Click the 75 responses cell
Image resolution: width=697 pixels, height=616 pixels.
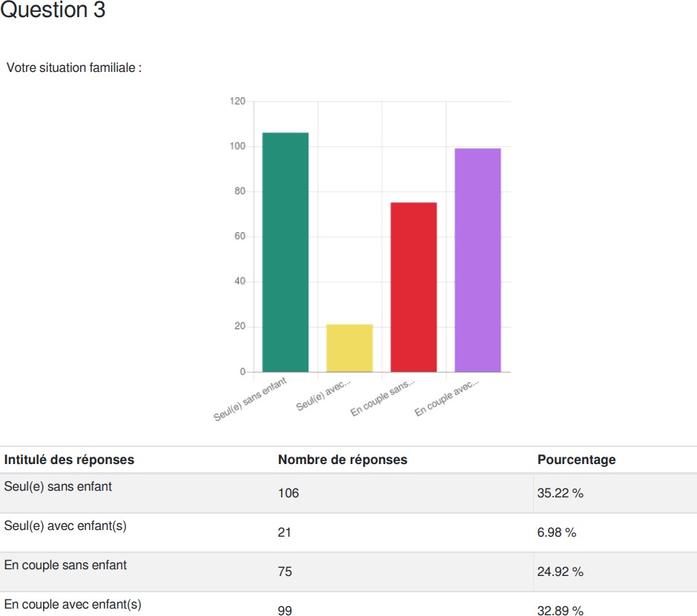(x=285, y=571)
